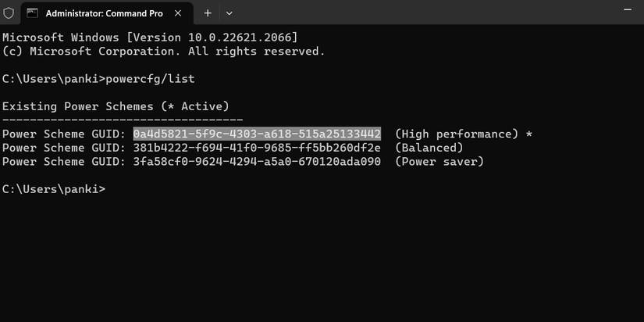Click the GUID starting with 3fa58cf0
The width and height of the screenshot is (644, 322).
coord(257,162)
